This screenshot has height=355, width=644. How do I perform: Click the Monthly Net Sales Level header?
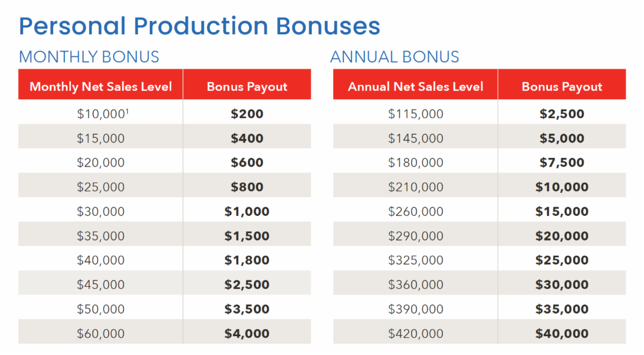[101, 86]
